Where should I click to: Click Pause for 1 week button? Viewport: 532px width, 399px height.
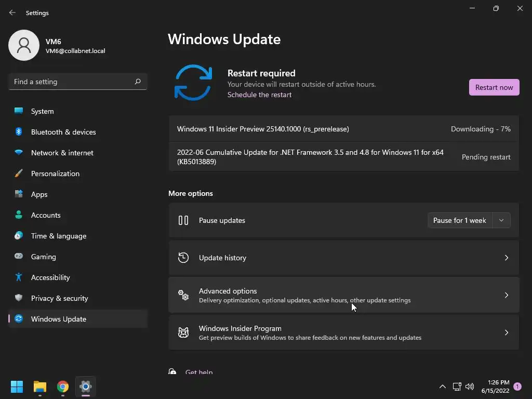[460, 220]
